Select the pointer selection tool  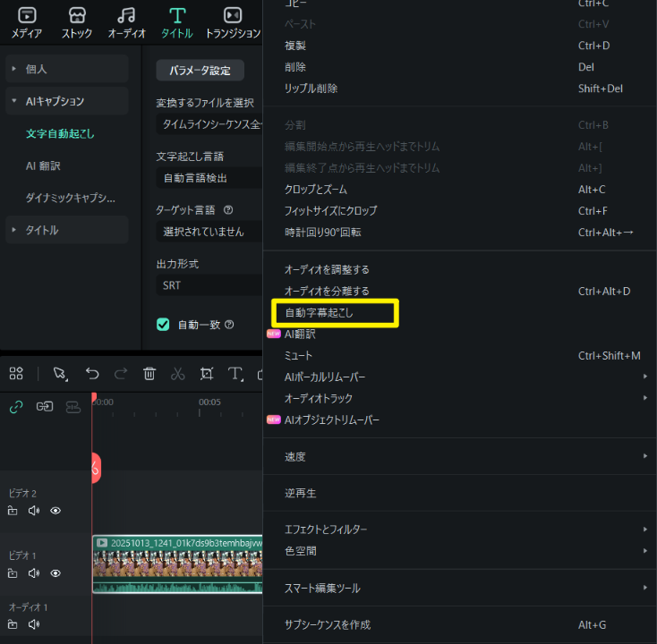[x=60, y=374]
